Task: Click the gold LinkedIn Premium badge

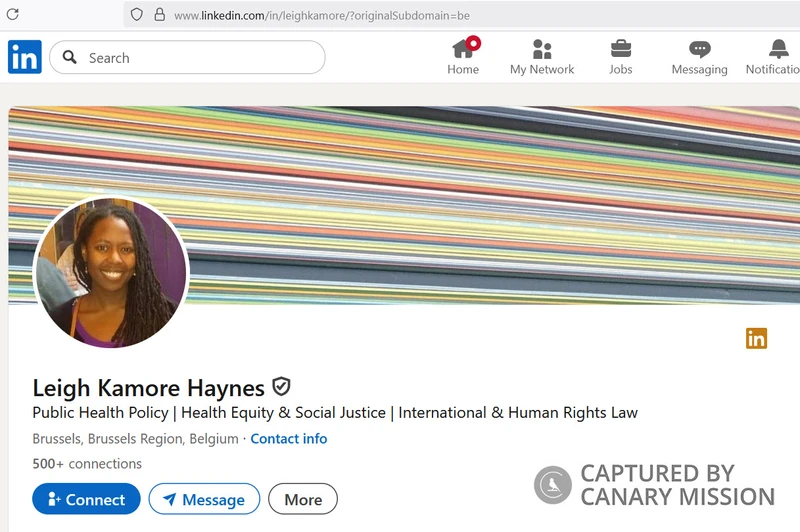Action: (756, 338)
